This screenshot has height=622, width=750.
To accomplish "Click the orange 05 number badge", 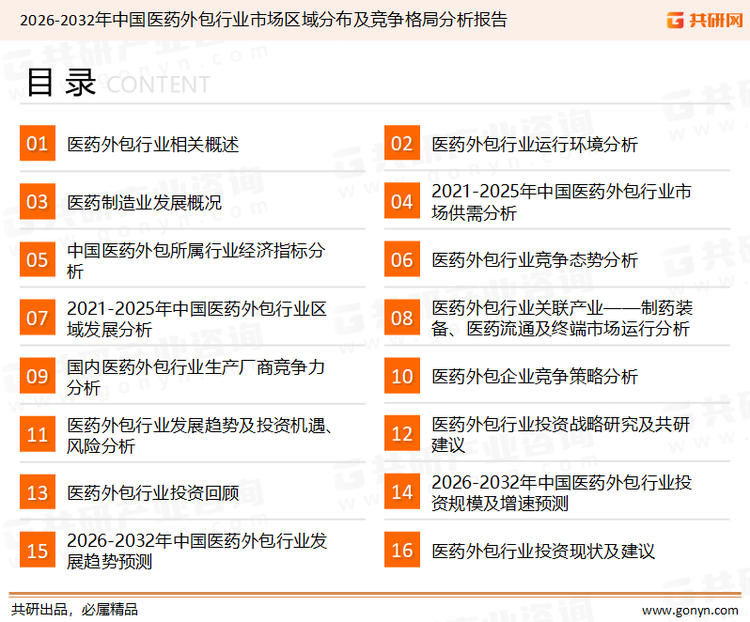I will 37,260.
